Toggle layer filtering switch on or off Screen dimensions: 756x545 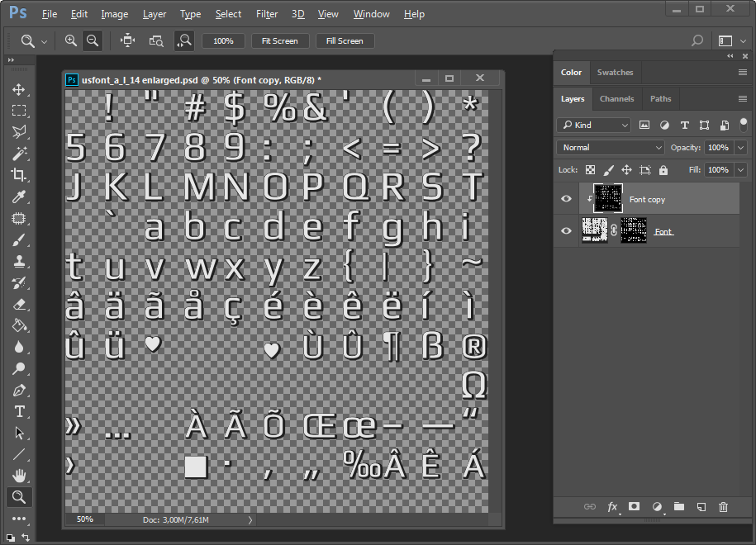tap(744, 125)
